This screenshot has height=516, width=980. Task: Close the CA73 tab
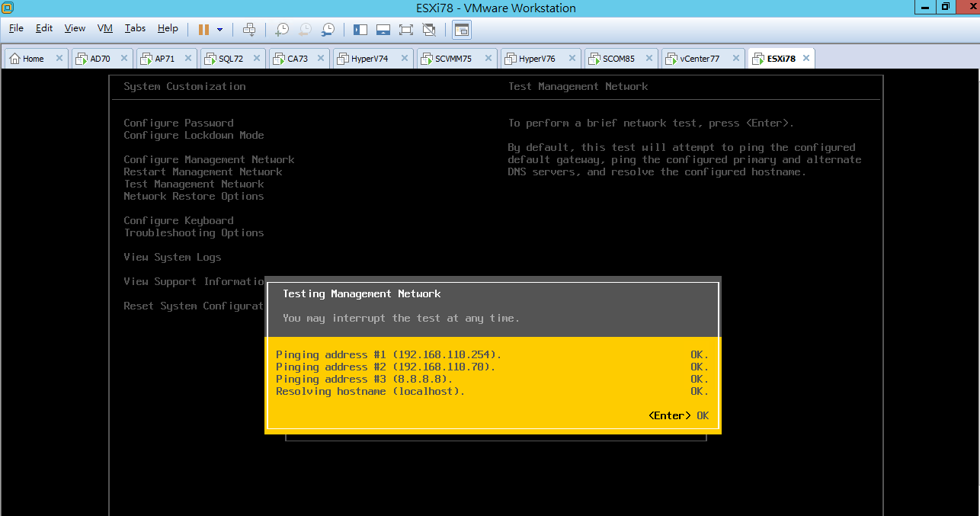tap(322, 59)
